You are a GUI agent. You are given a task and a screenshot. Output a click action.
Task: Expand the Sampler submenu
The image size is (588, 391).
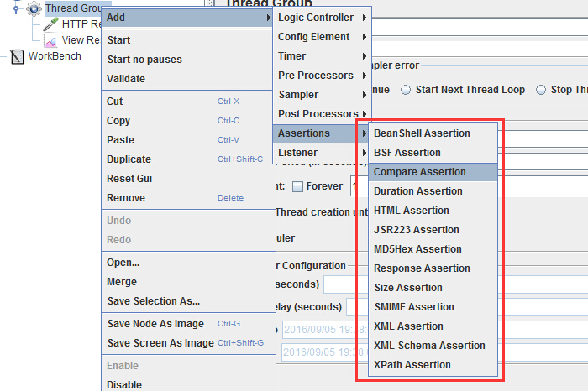tap(322, 95)
